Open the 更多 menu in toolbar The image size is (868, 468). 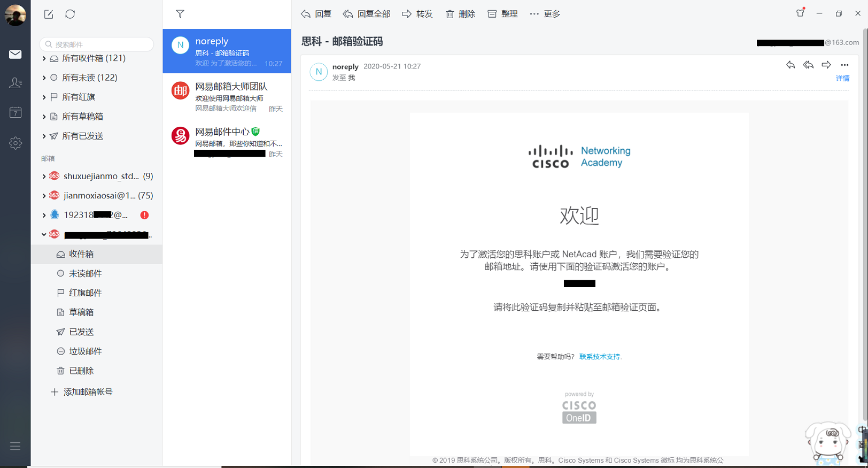[545, 14]
